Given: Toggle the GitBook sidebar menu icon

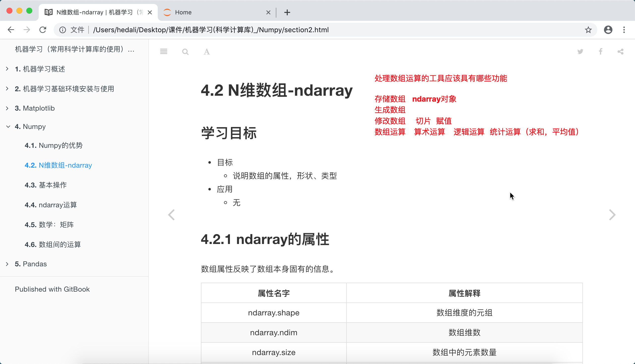Looking at the screenshot, I should pos(163,52).
